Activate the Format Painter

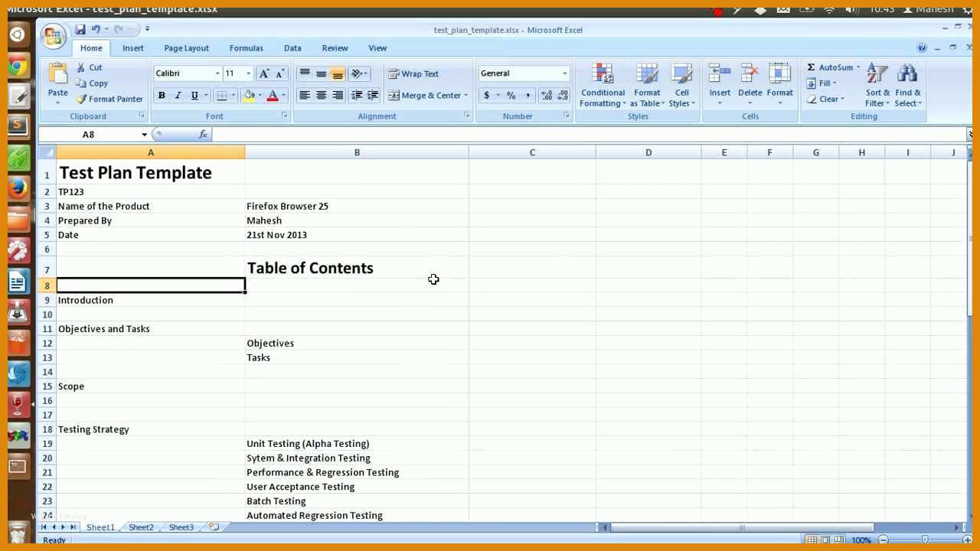coord(109,99)
